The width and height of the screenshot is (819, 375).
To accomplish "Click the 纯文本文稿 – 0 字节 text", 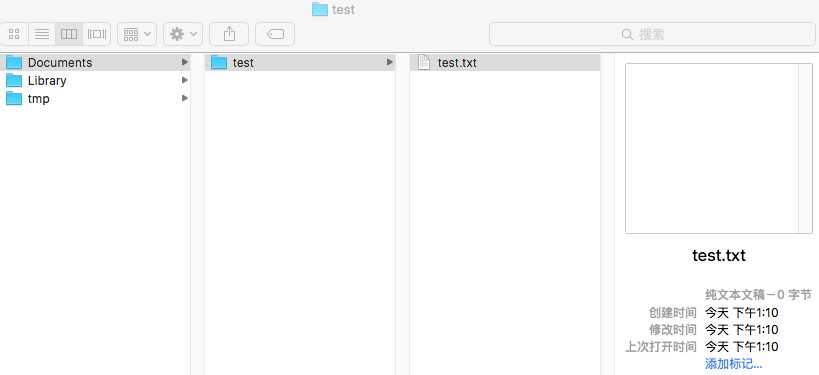I will (758, 295).
